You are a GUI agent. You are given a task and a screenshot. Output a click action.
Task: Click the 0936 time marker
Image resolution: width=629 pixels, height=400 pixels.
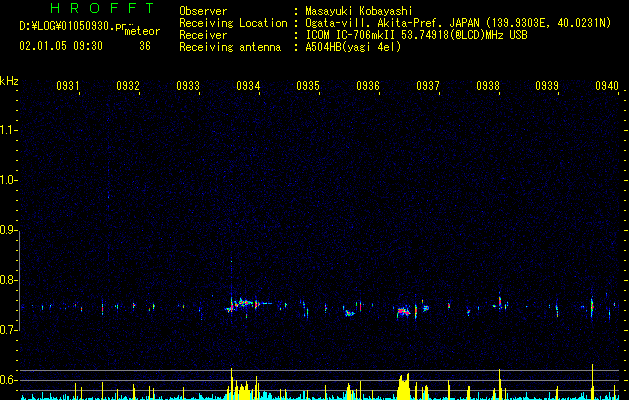[x=368, y=86]
